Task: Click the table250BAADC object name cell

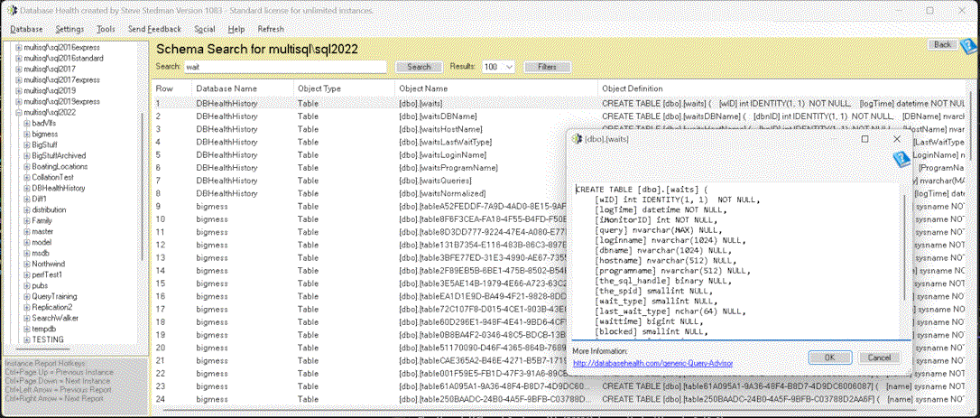Action: [497, 399]
